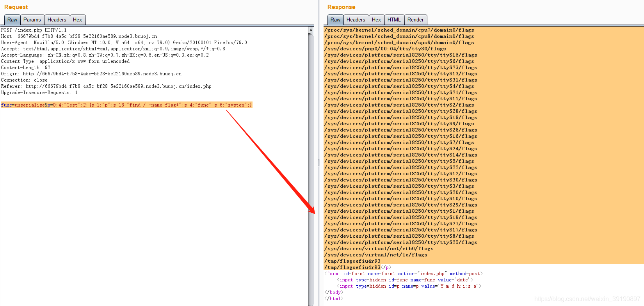Click the Host header line in request
The width and height of the screenshot is (644, 306).
[79, 36]
